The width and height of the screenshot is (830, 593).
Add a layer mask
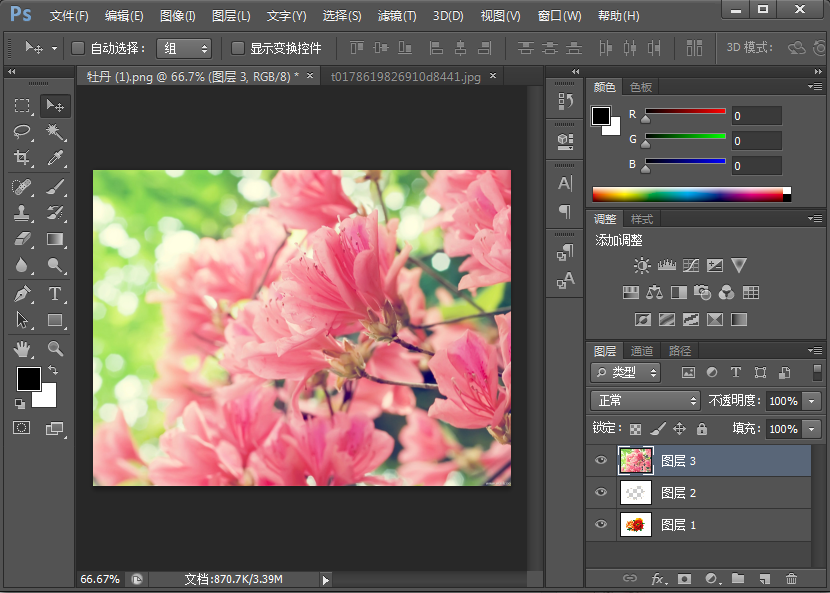pos(684,578)
